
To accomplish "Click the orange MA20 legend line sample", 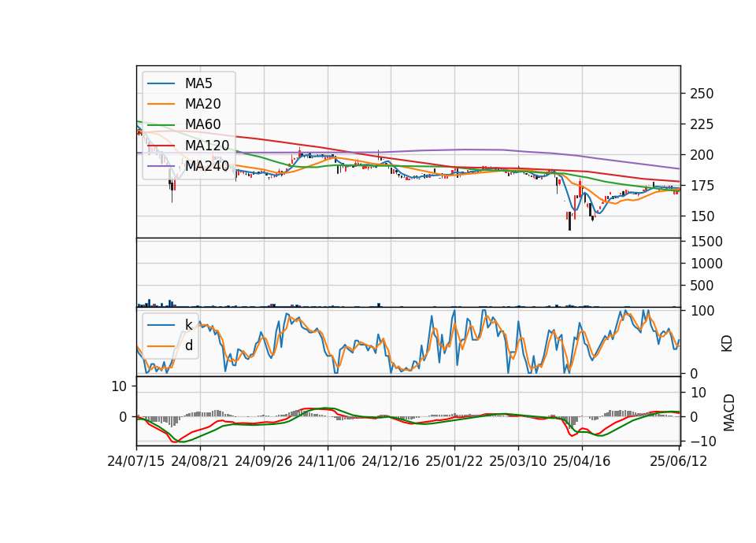I will [161, 104].
